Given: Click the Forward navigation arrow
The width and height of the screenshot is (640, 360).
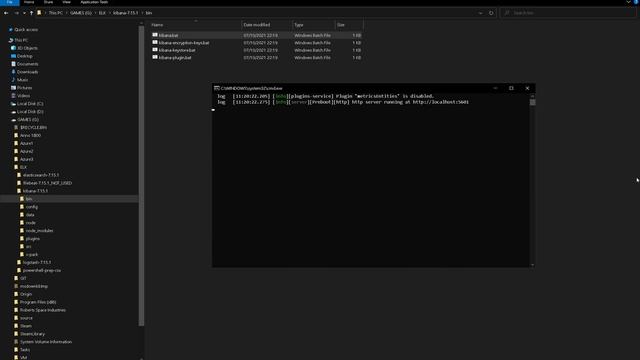Looking at the screenshot, I should [x=16, y=13].
